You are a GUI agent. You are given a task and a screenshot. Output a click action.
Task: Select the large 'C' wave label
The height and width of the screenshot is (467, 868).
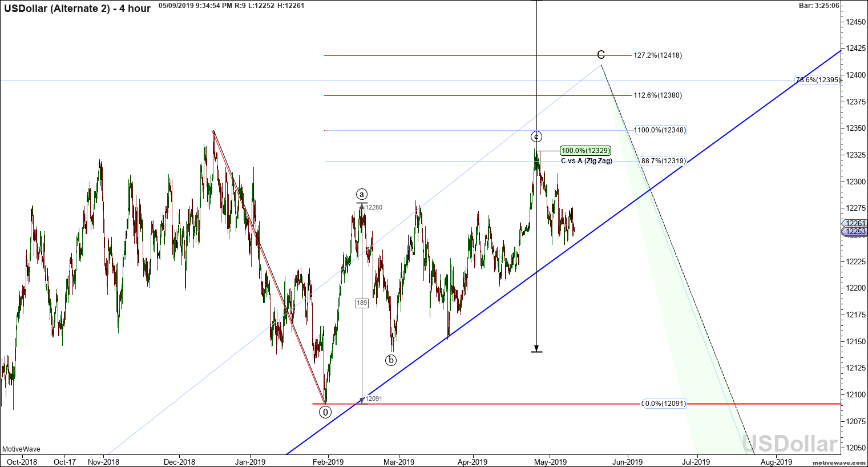601,55
